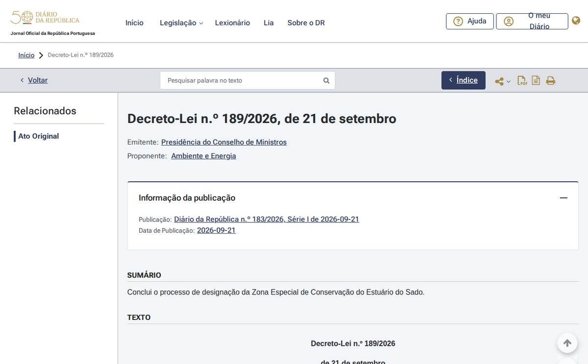Follow the Presidência do Conselho de Ministros link
Image resolution: width=588 pixels, height=364 pixels.
[224, 142]
